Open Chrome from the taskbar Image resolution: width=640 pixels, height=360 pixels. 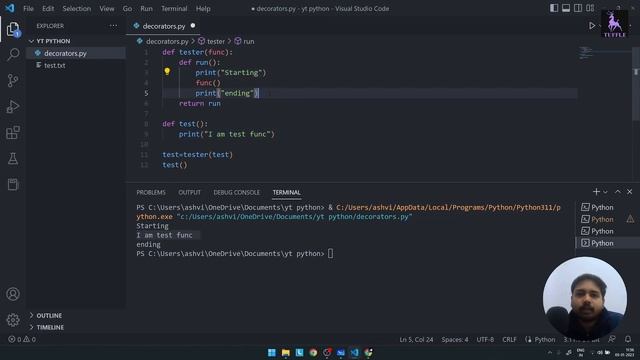click(313, 353)
